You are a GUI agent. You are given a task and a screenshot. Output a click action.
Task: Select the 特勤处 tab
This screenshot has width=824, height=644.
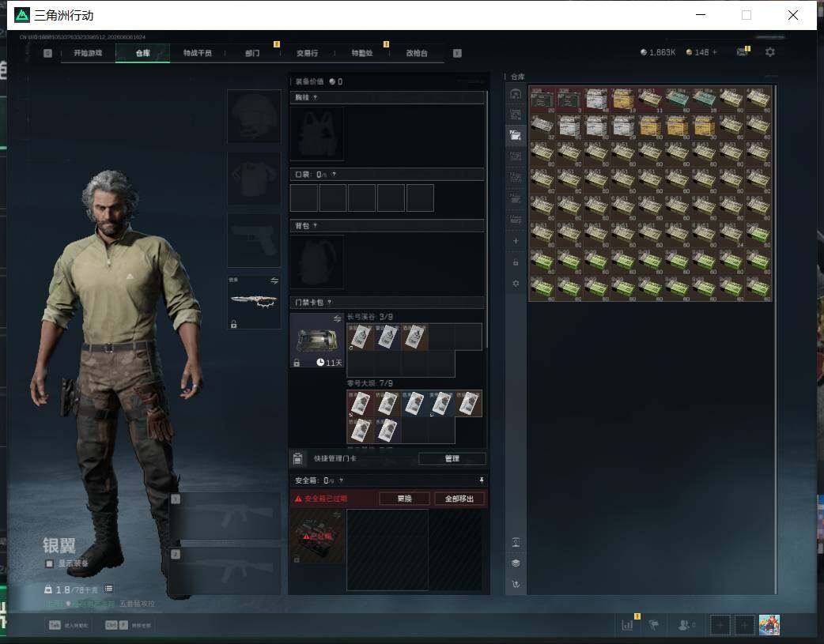362,53
